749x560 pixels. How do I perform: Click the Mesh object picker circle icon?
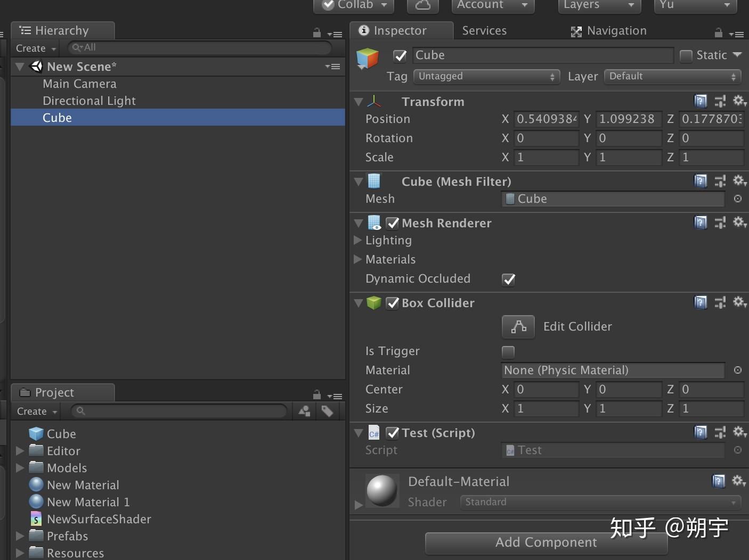click(738, 199)
